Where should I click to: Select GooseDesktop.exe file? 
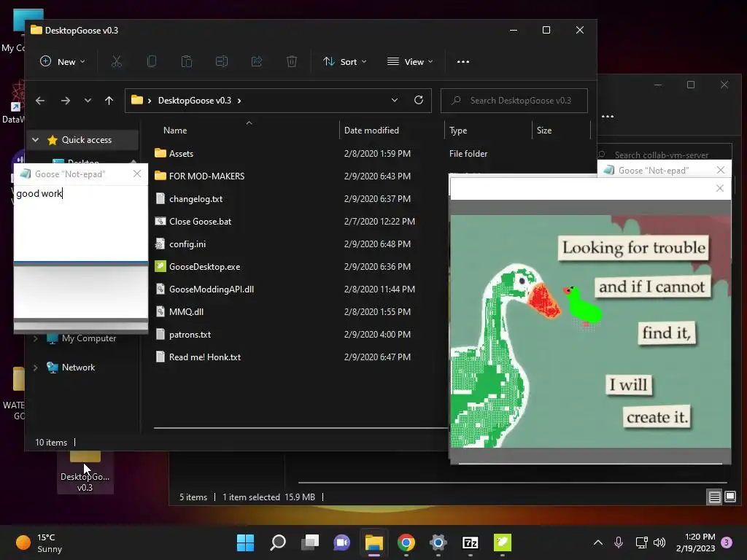pyautogui.click(x=204, y=267)
